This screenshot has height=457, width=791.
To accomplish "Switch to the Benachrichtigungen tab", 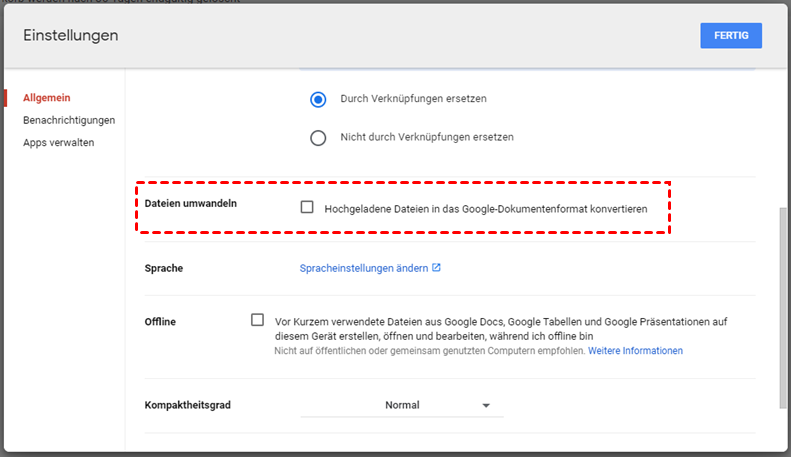I will click(x=69, y=120).
